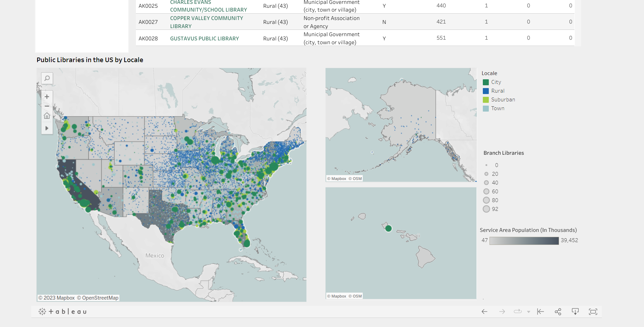
Task: Open the Share dialog
Action: (558, 312)
